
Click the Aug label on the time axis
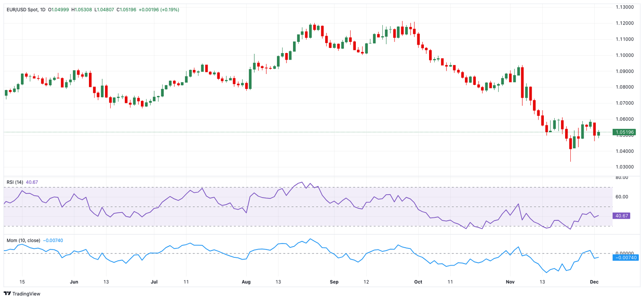[246, 282]
